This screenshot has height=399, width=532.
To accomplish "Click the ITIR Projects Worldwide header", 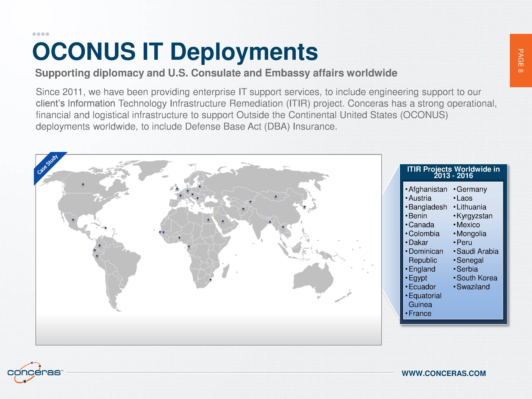I will tap(453, 172).
